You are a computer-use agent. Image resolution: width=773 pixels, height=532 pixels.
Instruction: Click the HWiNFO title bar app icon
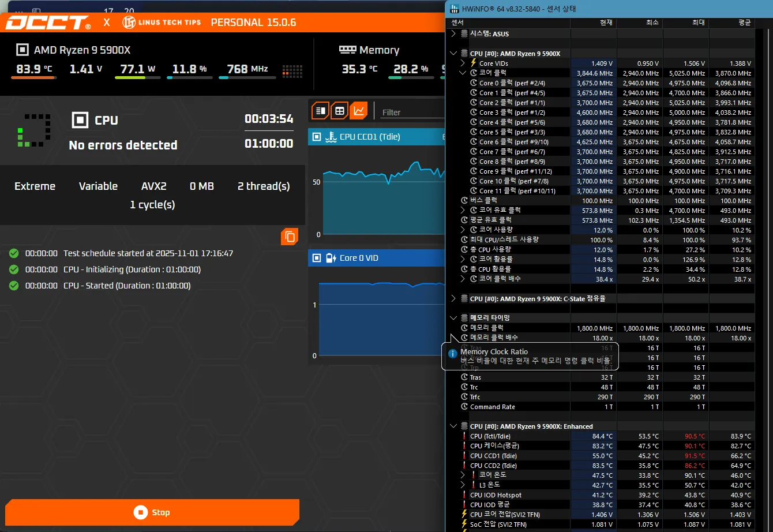[x=455, y=9]
